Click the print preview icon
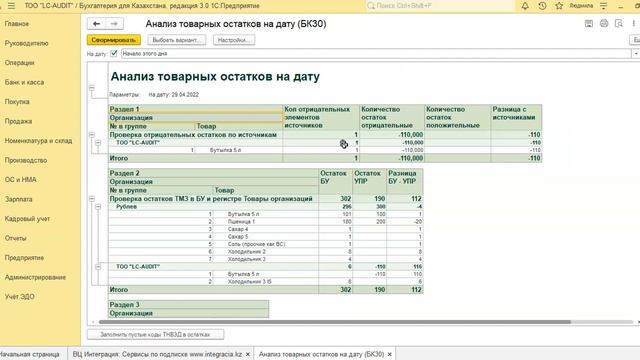Viewport: 640px width, 360px height. (619, 24)
